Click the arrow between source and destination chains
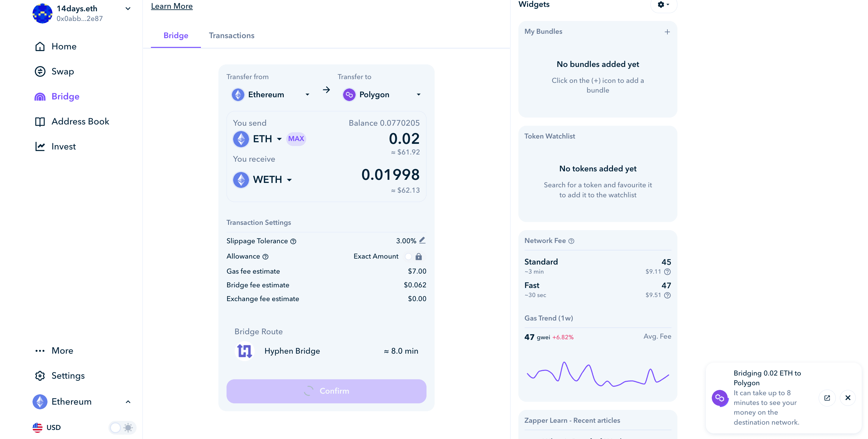 tap(326, 90)
